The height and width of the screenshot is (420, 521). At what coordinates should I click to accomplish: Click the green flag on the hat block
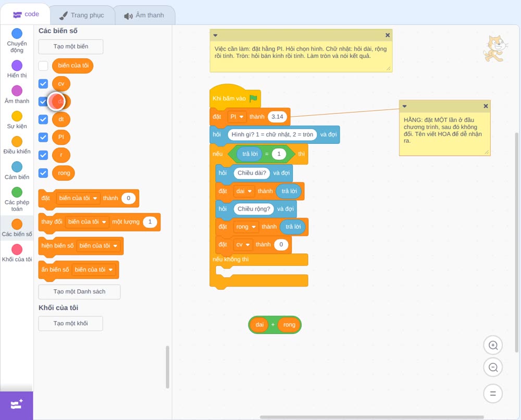point(253,98)
